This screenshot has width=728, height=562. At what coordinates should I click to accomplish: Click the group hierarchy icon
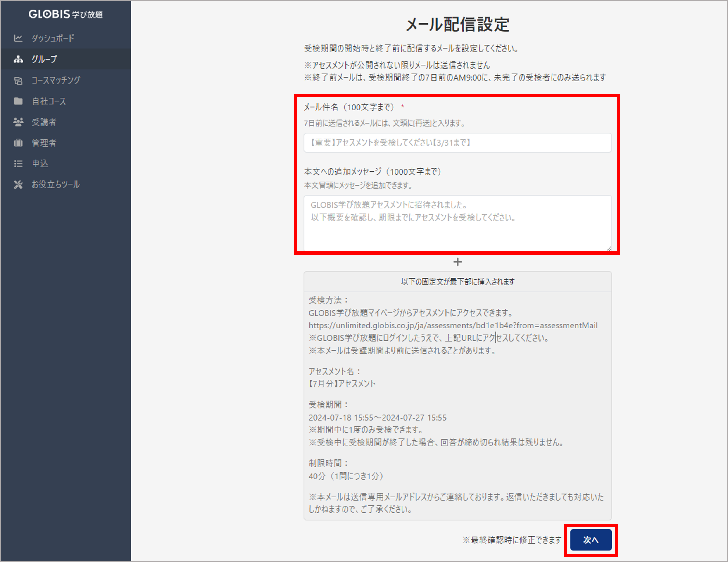[x=18, y=59]
